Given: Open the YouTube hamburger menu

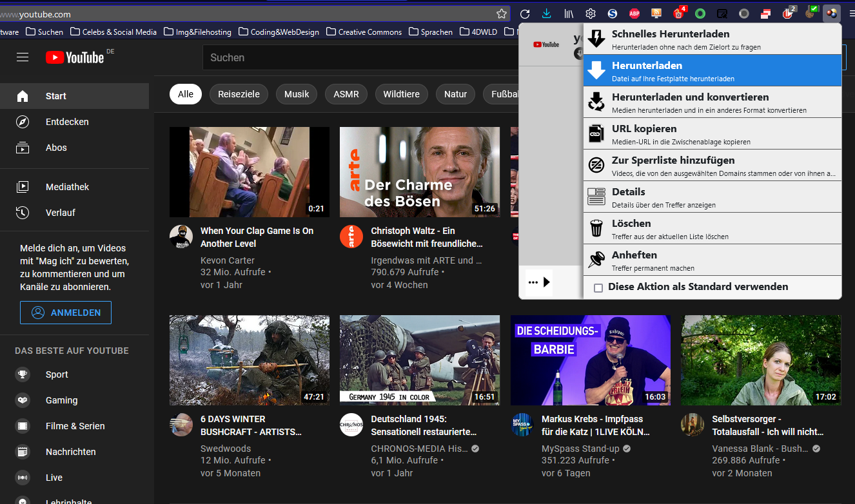Looking at the screenshot, I should (x=23, y=57).
